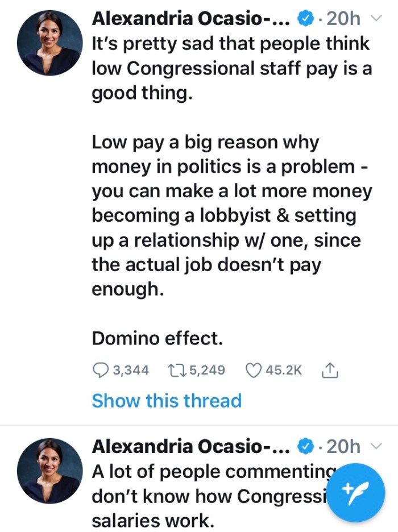Open author name on the second tweet

tap(191, 447)
